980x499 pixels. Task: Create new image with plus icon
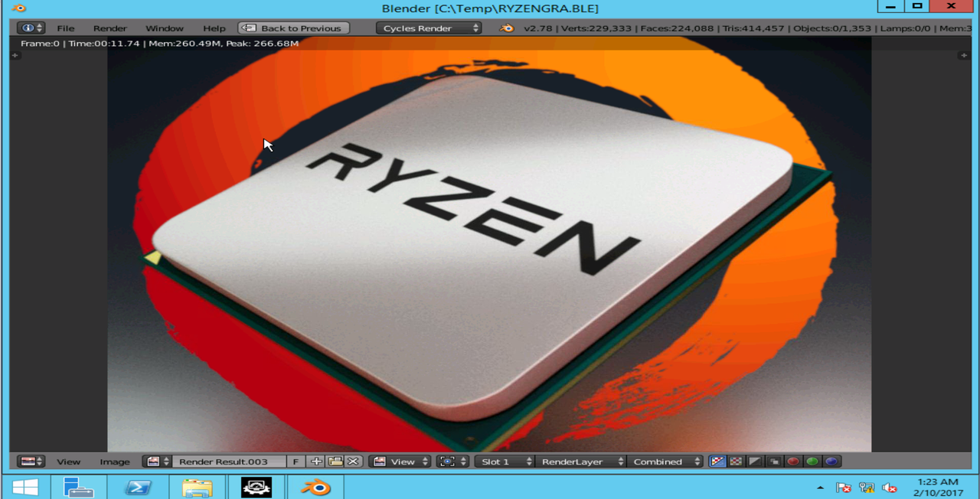315,461
